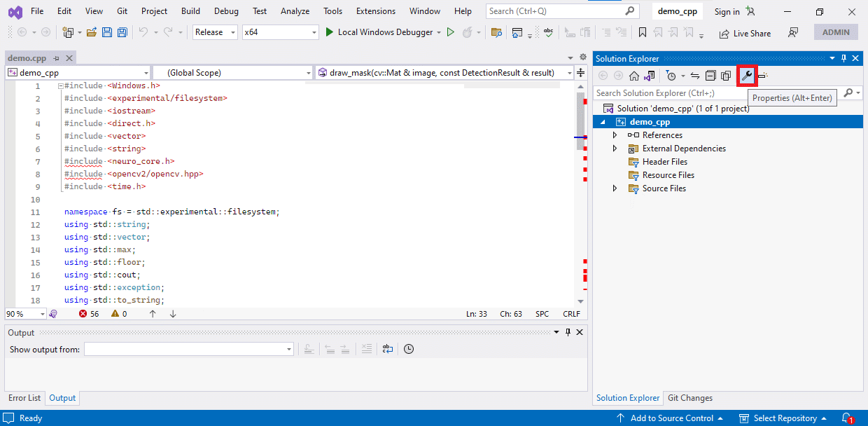Expand the References node
The height and width of the screenshot is (426, 868).
(x=615, y=135)
